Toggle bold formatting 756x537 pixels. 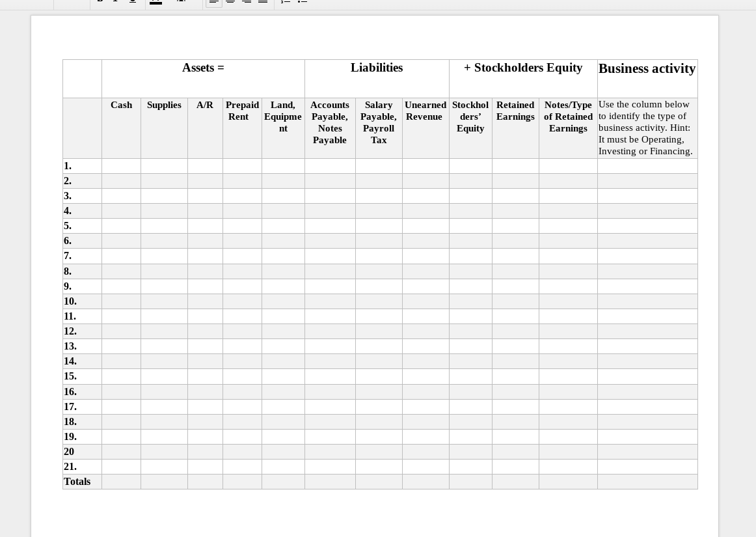coord(100,1)
